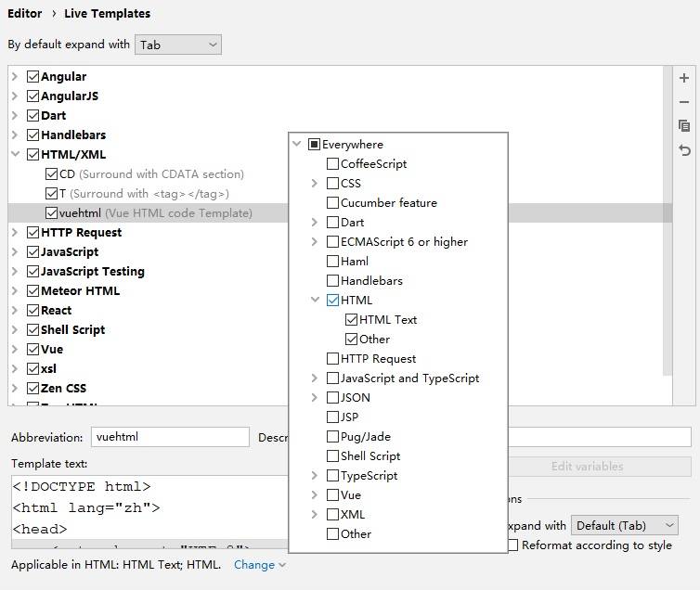Expand the JavaScript and TypeScript context node
The height and width of the screenshot is (590, 700).
pyautogui.click(x=315, y=378)
